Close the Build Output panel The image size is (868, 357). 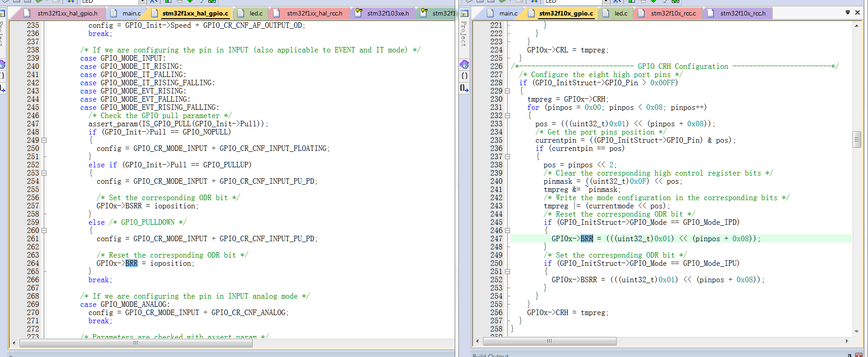859,355
